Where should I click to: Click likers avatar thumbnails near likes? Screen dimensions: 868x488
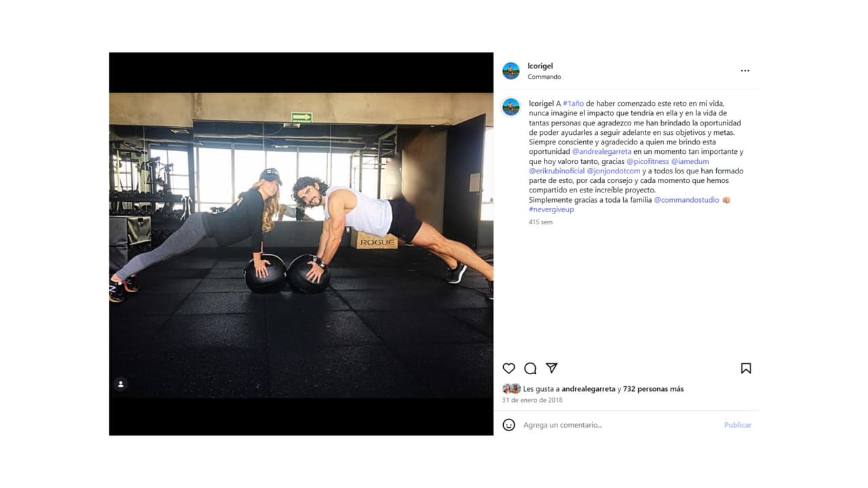click(511, 389)
